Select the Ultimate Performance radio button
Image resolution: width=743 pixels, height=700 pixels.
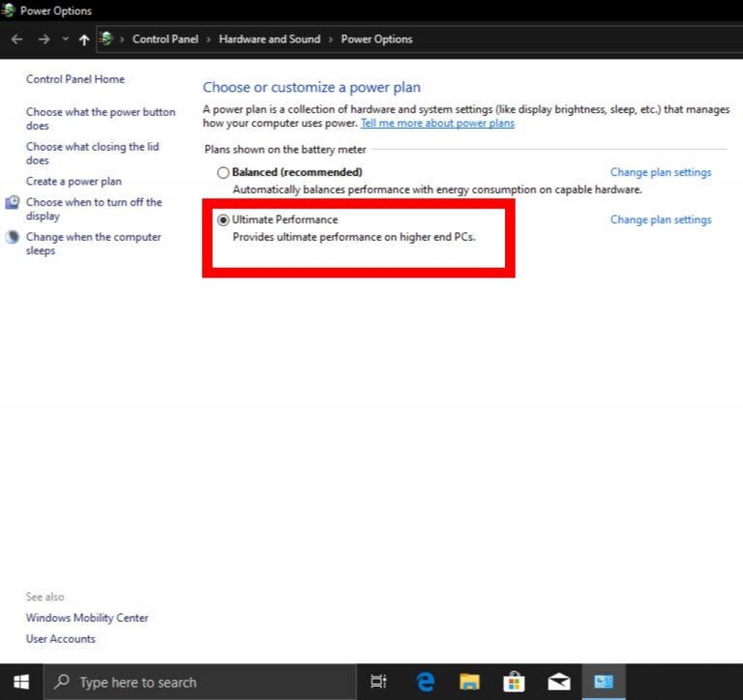point(223,219)
